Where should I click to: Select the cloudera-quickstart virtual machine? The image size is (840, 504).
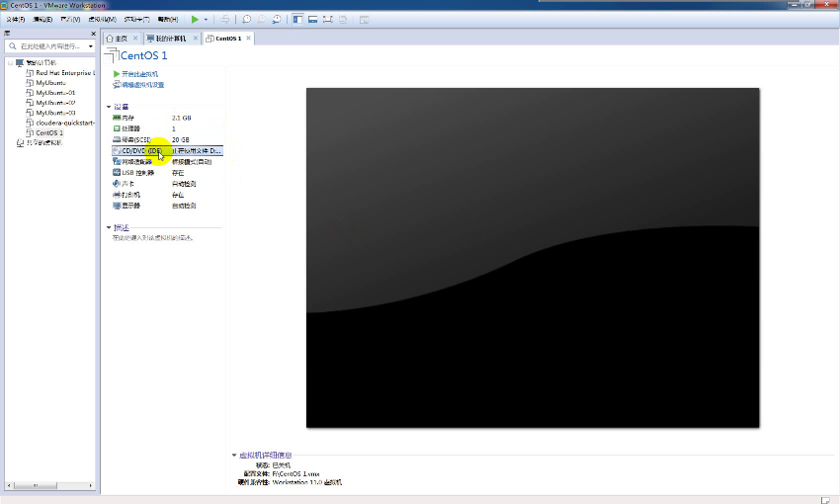[65, 123]
